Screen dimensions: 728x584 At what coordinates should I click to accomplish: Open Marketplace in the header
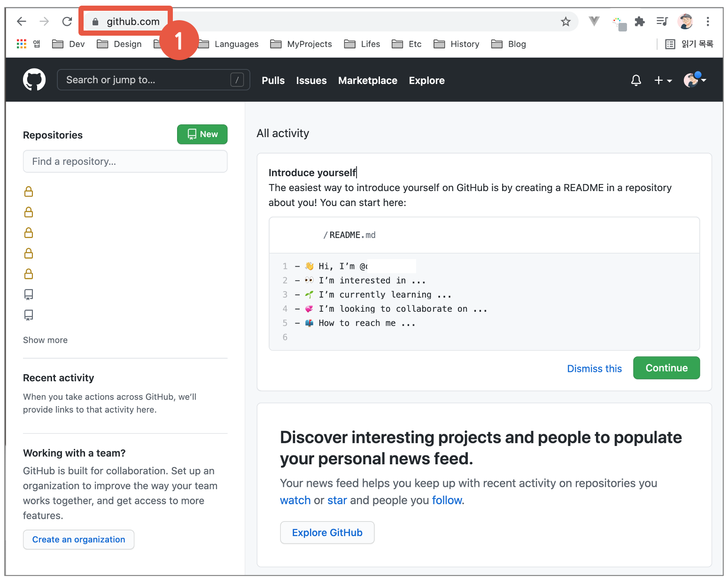tap(368, 80)
